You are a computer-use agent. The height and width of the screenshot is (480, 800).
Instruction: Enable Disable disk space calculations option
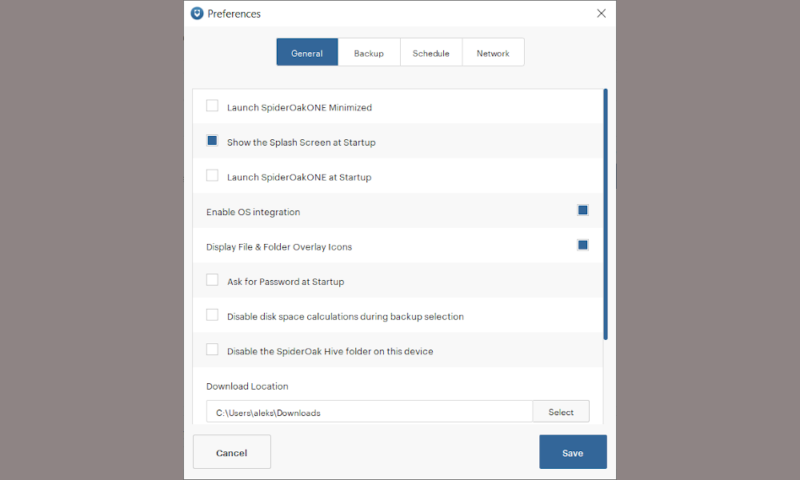click(x=212, y=315)
